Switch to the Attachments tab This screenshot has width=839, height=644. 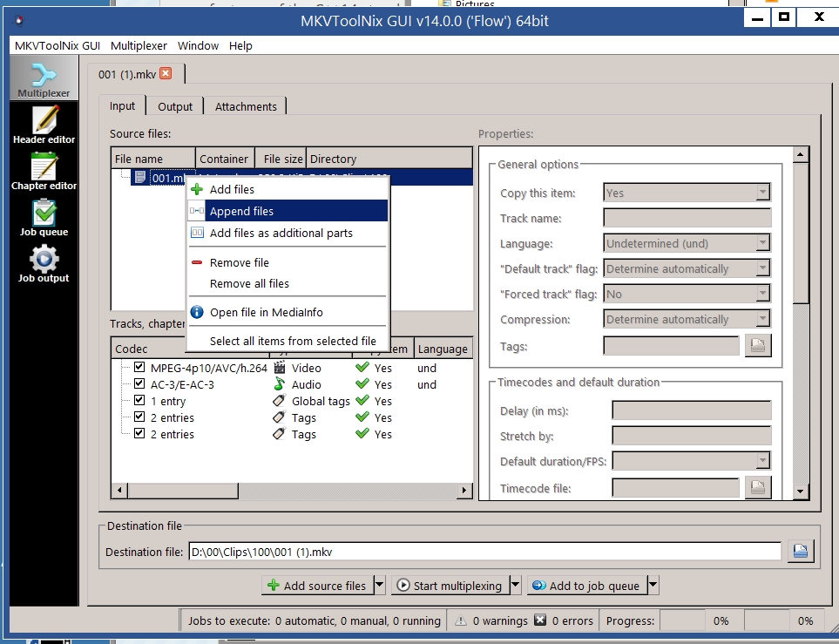pos(246,106)
